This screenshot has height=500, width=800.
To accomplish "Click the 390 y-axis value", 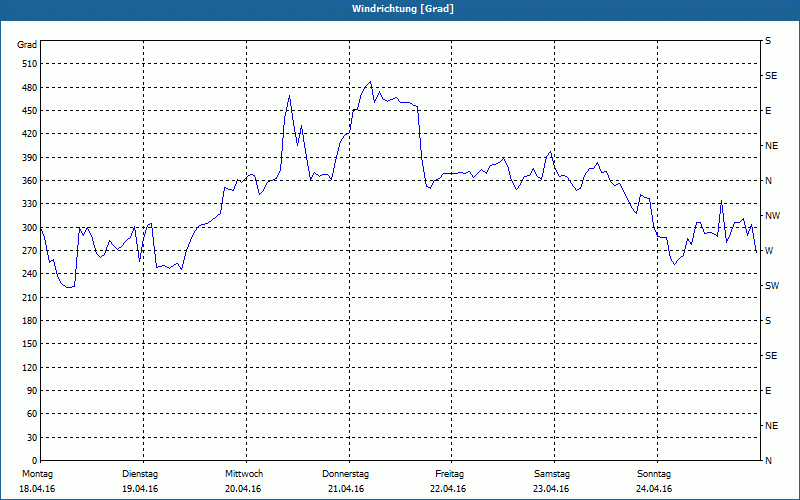I will click(x=29, y=158).
